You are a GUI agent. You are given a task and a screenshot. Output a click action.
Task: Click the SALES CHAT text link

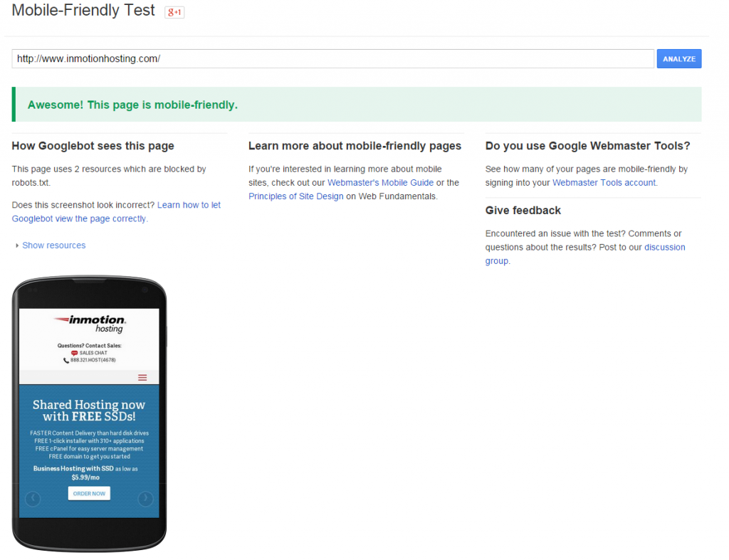pyautogui.click(x=93, y=352)
